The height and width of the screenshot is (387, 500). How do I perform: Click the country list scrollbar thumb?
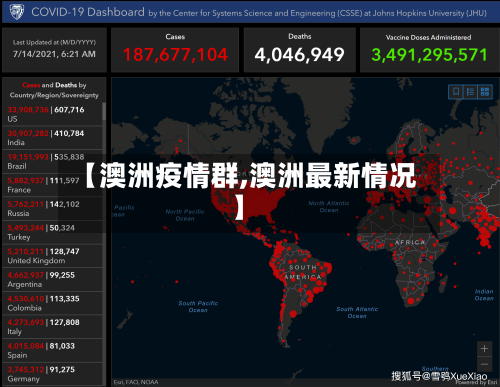tap(104, 111)
